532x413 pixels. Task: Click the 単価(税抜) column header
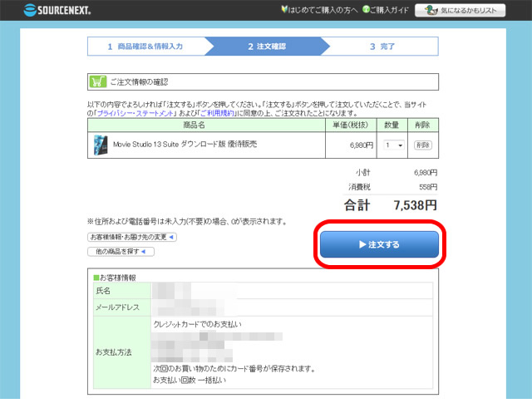pos(351,125)
